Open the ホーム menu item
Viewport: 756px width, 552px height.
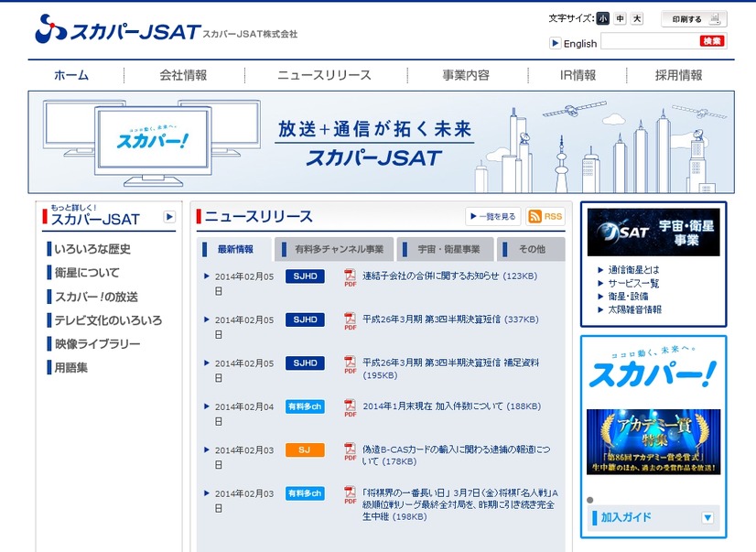click(71, 75)
